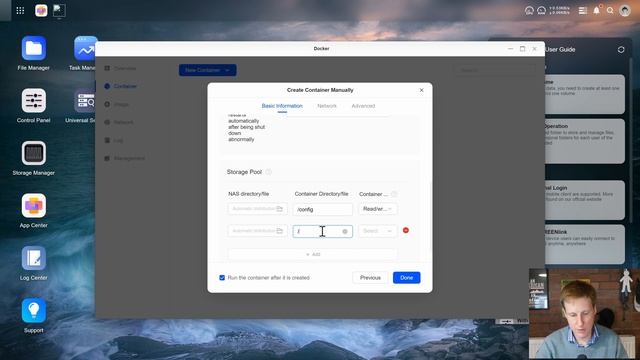Open Network in Docker sidebar
640x360 pixels.
click(x=123, y=122)
